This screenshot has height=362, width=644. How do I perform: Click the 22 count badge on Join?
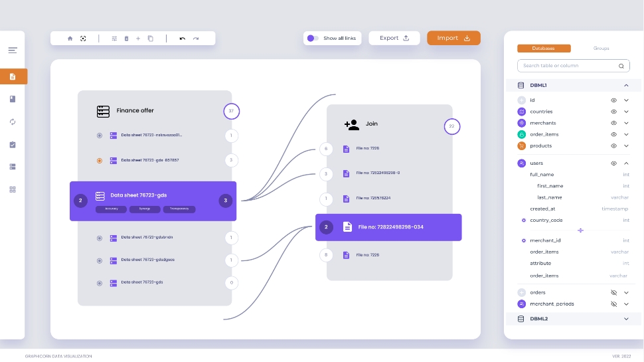pos(451,127)
